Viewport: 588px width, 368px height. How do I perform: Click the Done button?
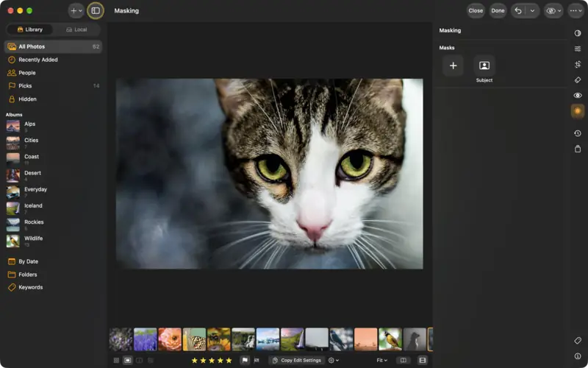[x=498, y=11]
